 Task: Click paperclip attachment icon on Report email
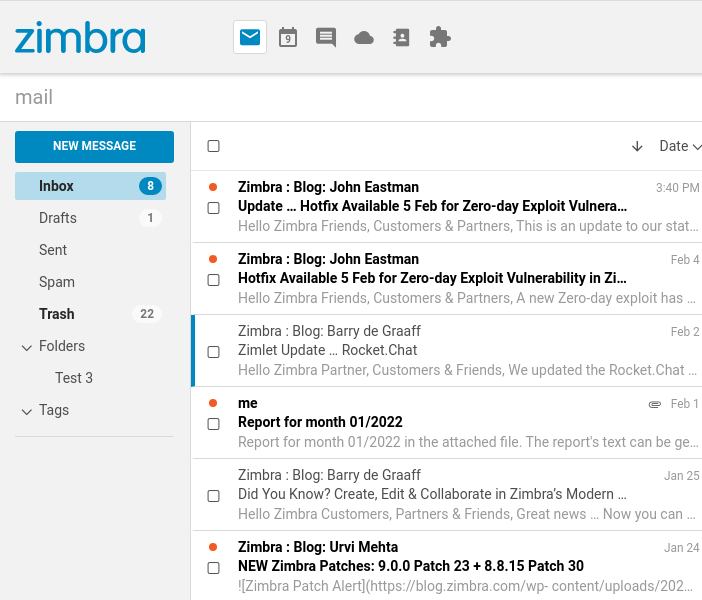click(x=655, y=404)
